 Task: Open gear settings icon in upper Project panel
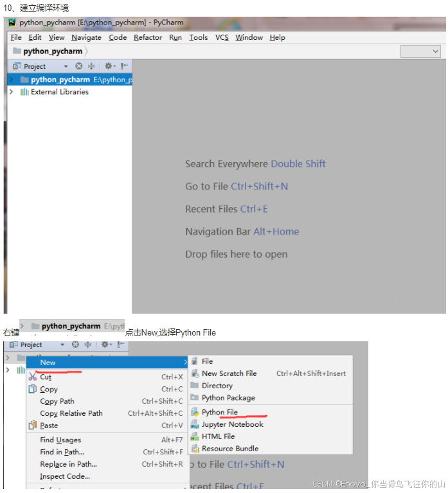tap(110, 66)
